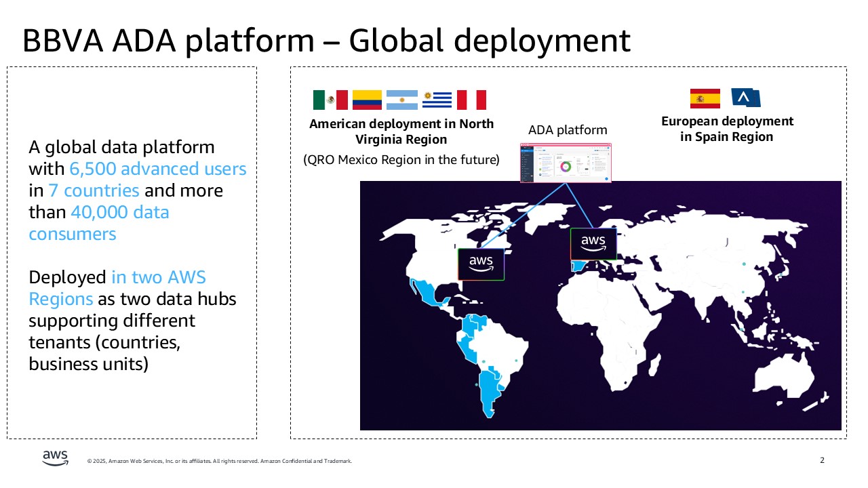This screenshot has width=868, height=488.
Task: Click the Mexico flag icon
Action: (x=330, y=100)
